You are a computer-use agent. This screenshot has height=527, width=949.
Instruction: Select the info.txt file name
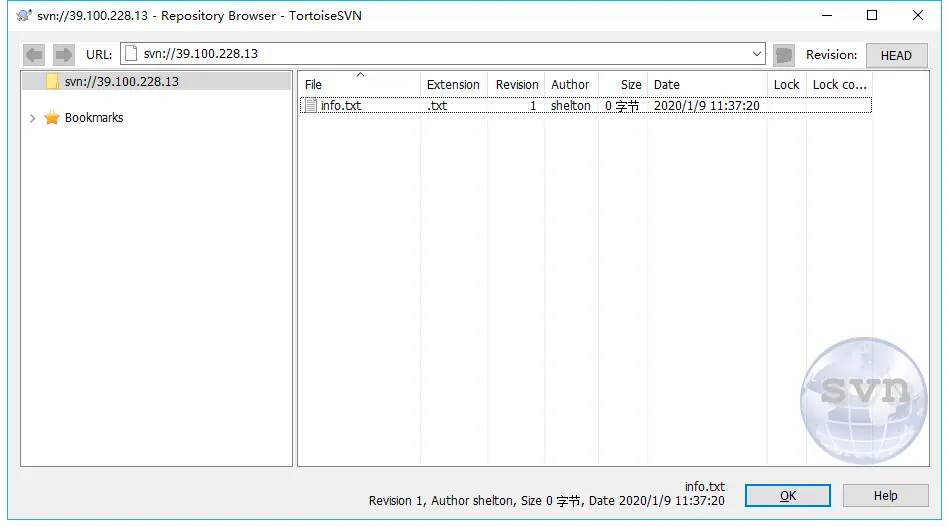point(341,105)
